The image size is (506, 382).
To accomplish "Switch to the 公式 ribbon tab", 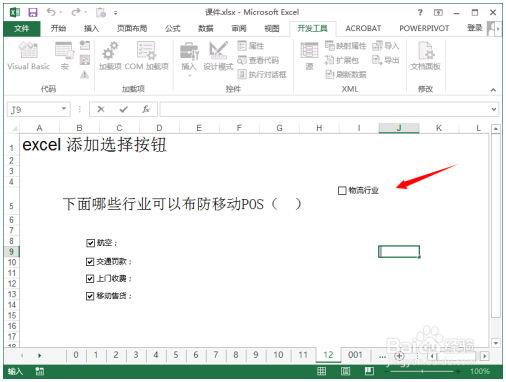I will click(173, 29).
